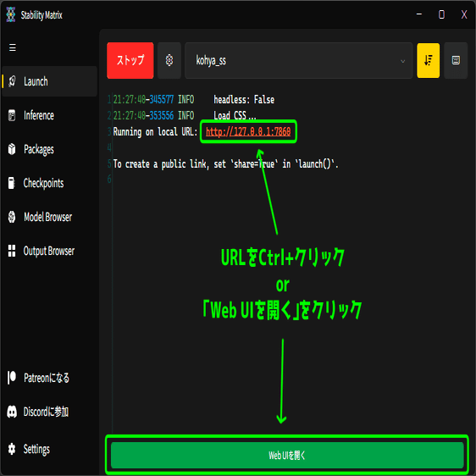Toggle the hamburger navigation menu
This screenshot has width=476, height=476.
coord(13,47)
